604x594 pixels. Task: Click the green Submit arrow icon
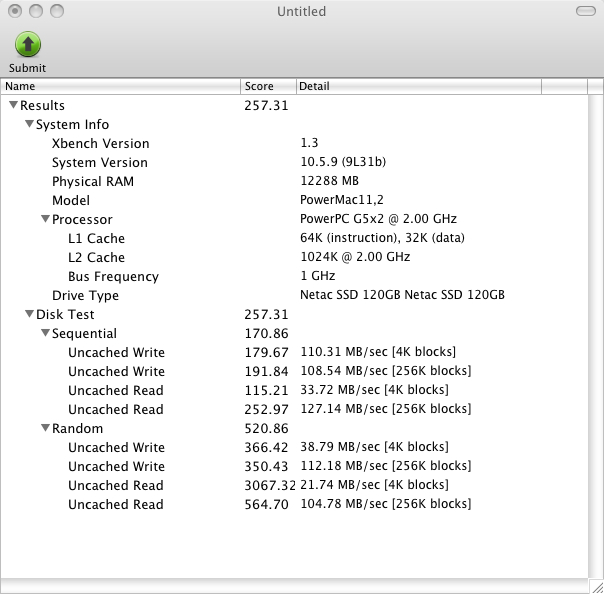(x=28, y=44)
